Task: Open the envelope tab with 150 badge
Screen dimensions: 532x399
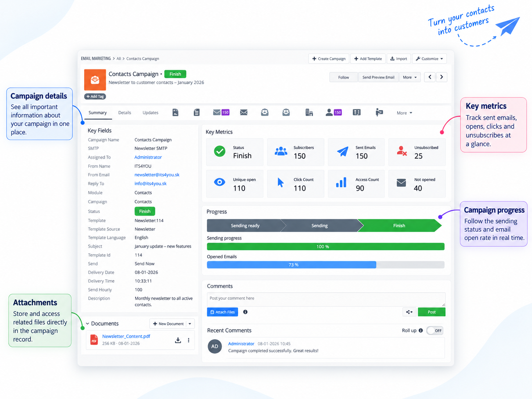Action: tap(221, 112)
